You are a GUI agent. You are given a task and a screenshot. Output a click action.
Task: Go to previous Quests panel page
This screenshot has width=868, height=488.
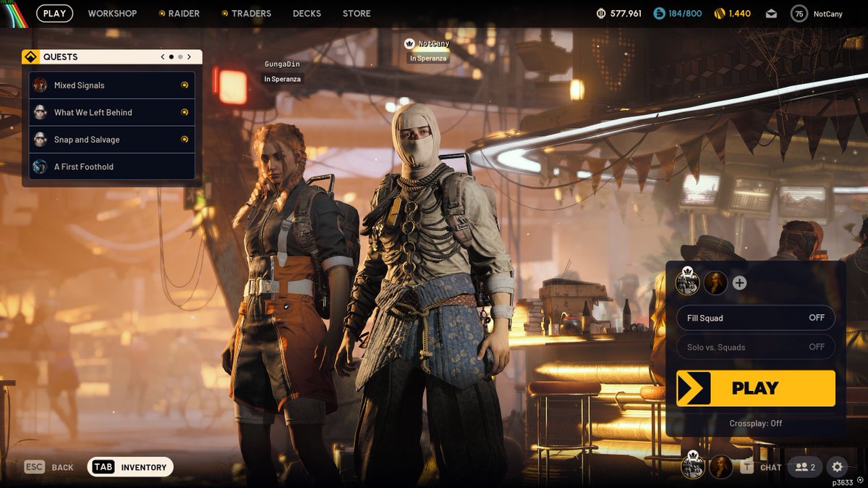163,56
